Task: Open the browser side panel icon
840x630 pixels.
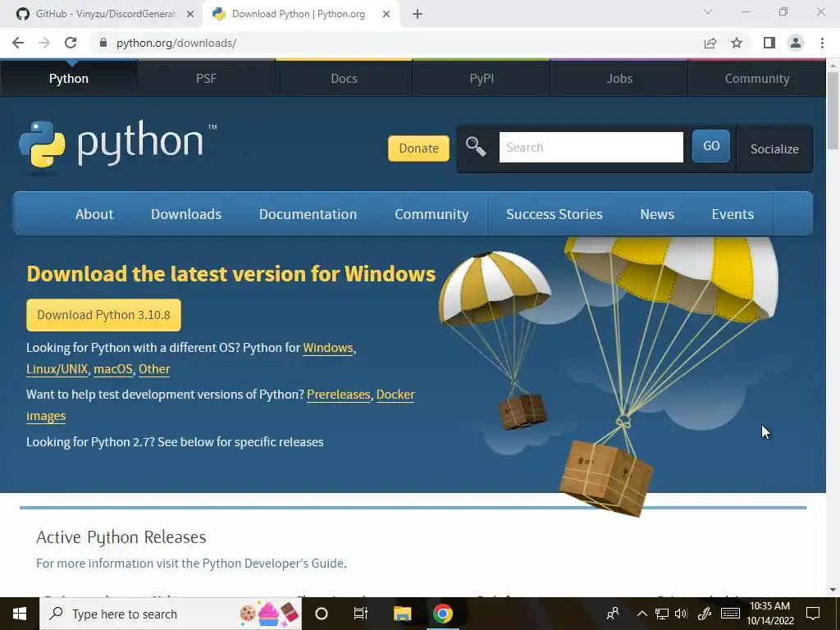Action: [x=769, y=43]
